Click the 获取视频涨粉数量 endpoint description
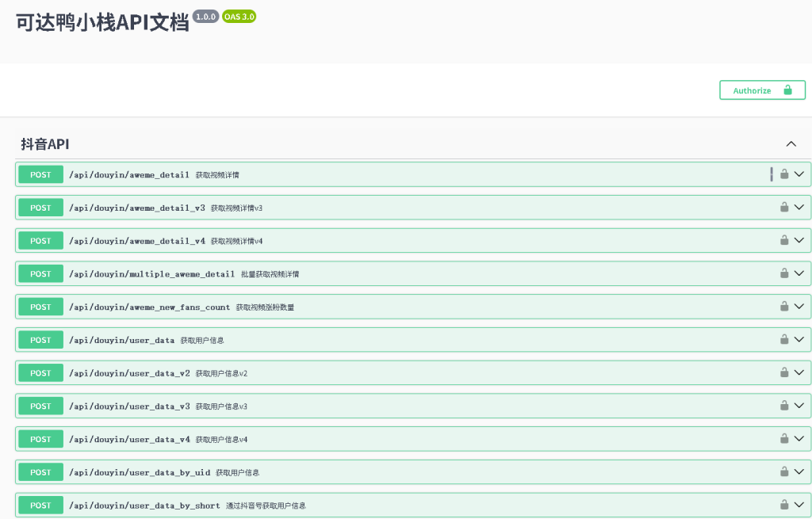 click(265, 307)
